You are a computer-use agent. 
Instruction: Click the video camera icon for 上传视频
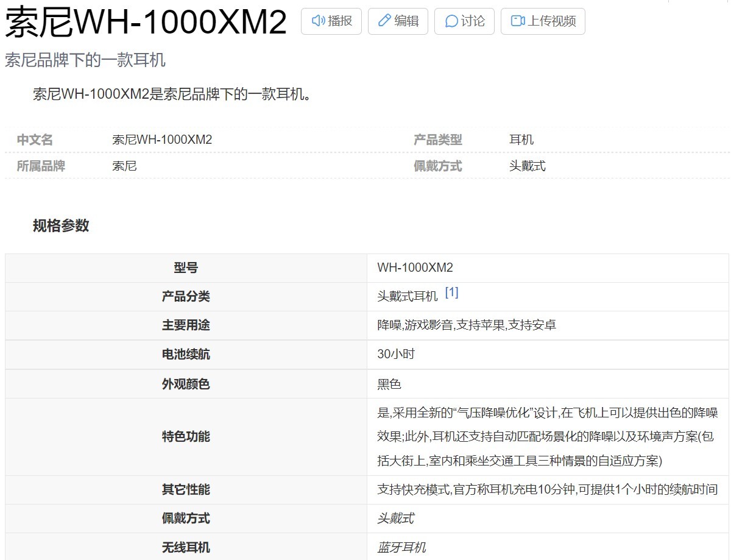[x=518, y=21]
